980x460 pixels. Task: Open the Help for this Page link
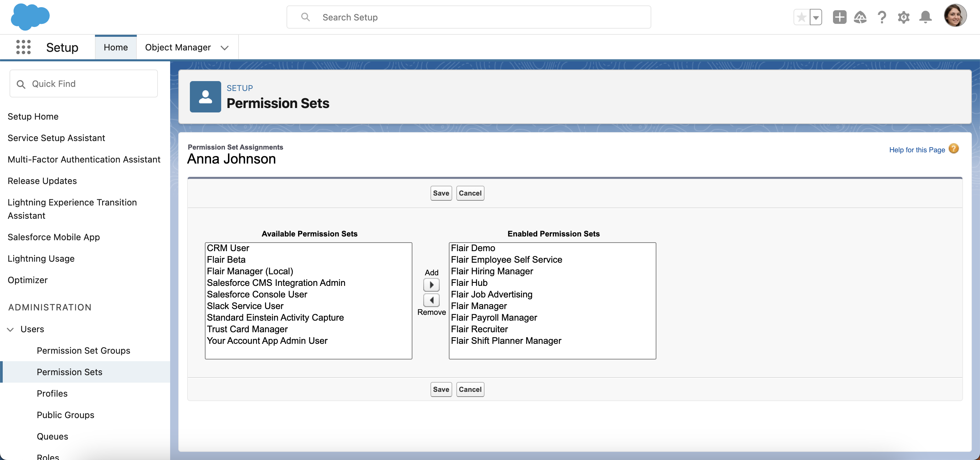(917, 150)
